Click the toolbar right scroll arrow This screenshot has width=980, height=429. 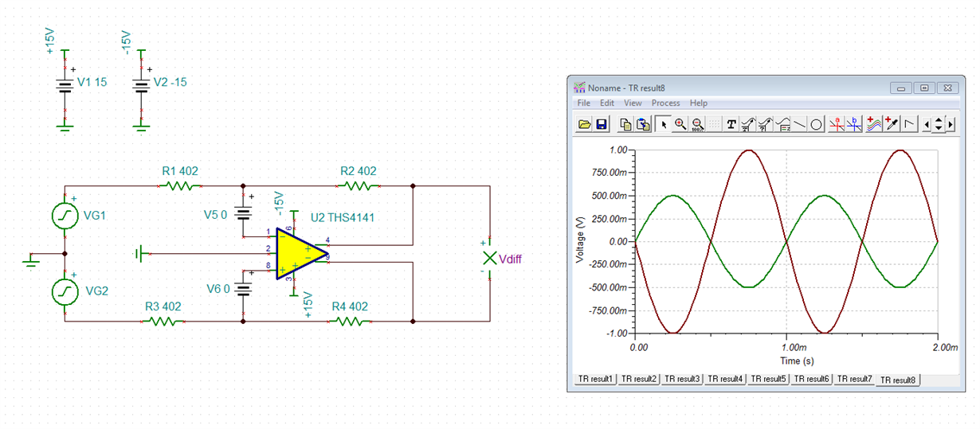(951, 124)
